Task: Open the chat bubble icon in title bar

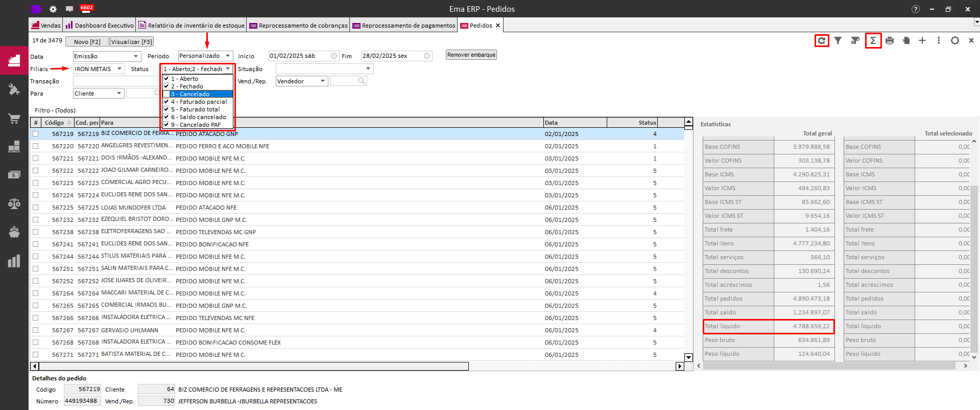Action: click(69, 9)
